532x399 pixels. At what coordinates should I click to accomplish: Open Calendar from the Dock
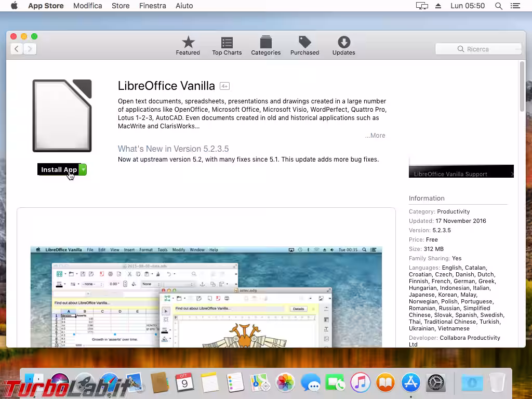pyautogui.click(x=185, y=382)
